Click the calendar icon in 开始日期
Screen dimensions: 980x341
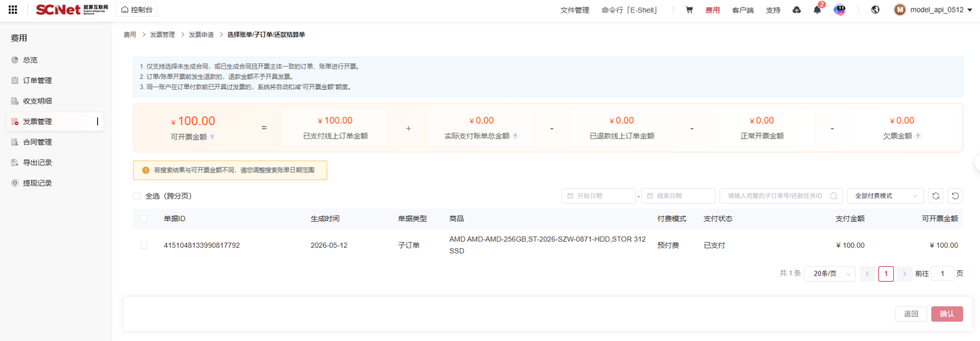coord(570,196)
